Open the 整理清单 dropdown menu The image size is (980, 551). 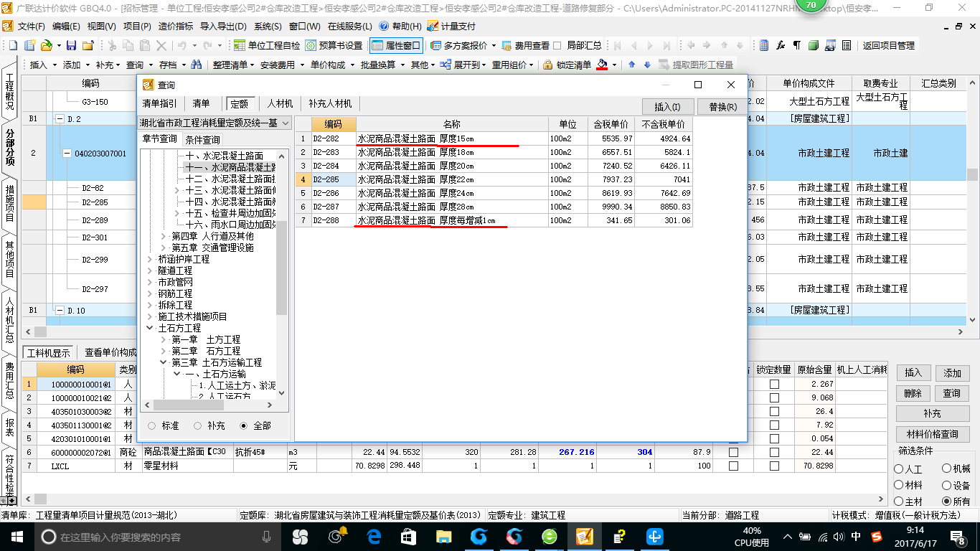click(233, 65)
